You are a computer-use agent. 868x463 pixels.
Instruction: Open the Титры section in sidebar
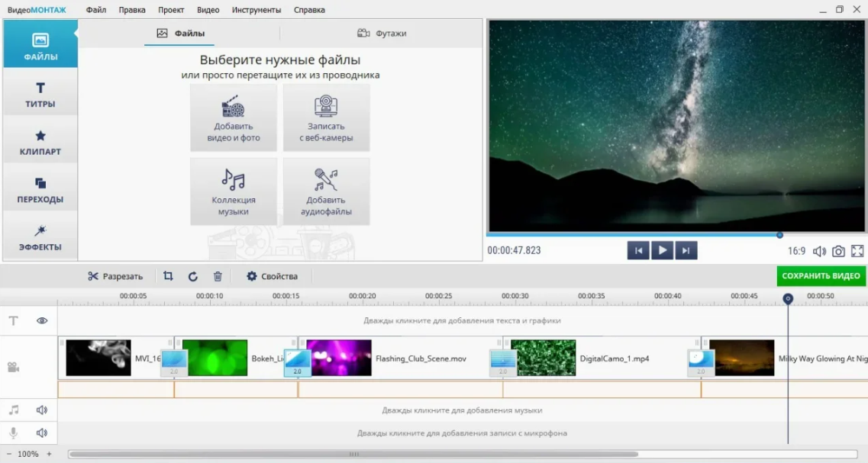[x=40, y=95]
